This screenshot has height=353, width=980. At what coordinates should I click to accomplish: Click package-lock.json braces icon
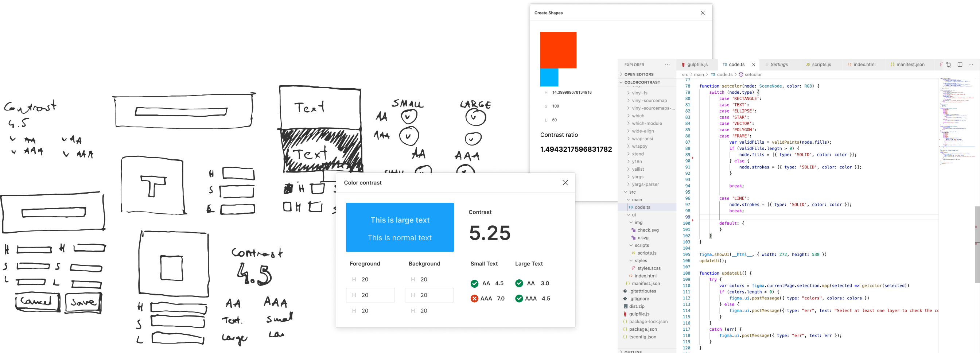pos(625,321)
